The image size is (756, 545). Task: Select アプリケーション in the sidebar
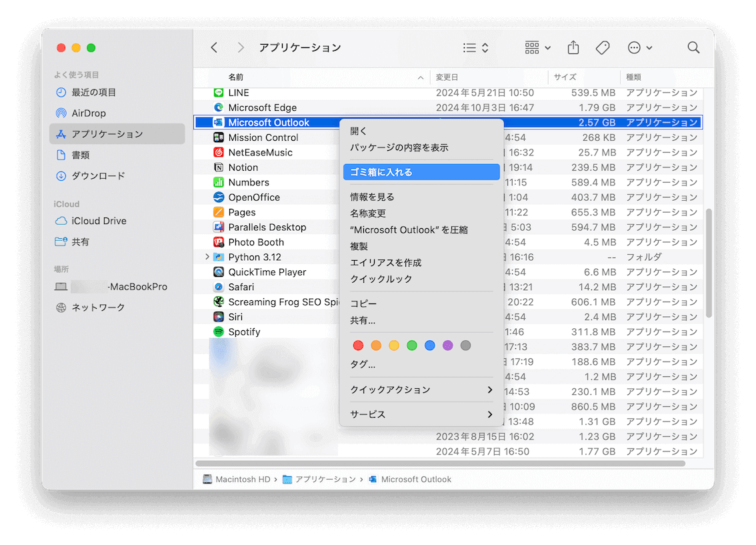[x=117, y=133]
